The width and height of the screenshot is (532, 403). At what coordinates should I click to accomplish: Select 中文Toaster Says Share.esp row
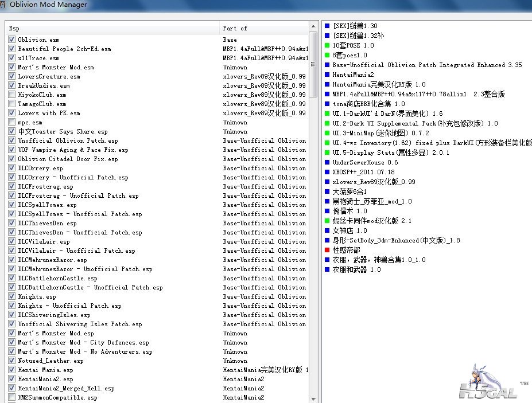pos(157,131)
